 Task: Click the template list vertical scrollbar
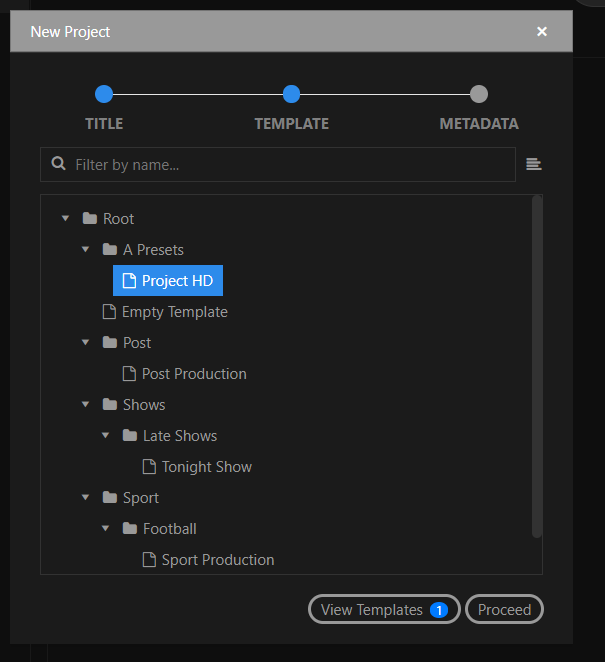[x=537, y=366]
